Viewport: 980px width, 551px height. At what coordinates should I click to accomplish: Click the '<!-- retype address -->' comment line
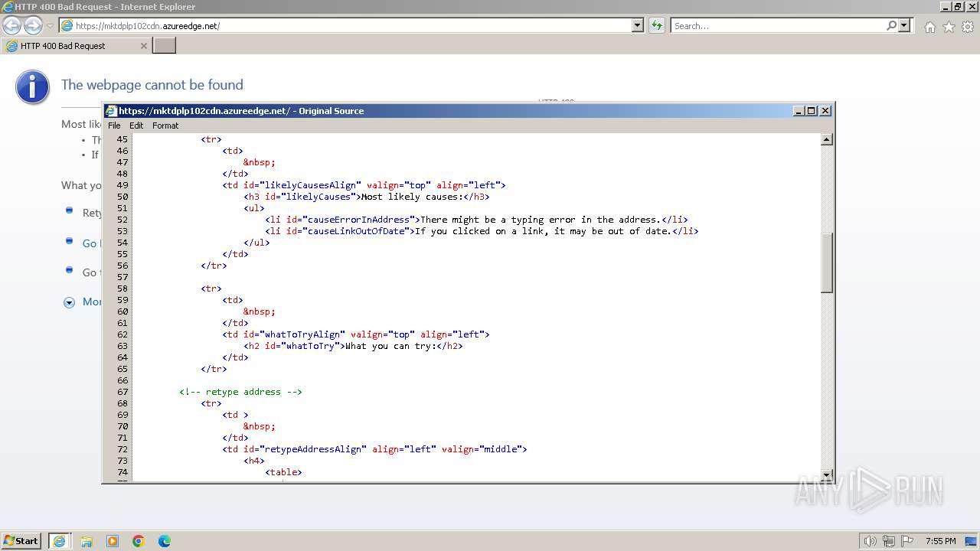tap(240, 392)
